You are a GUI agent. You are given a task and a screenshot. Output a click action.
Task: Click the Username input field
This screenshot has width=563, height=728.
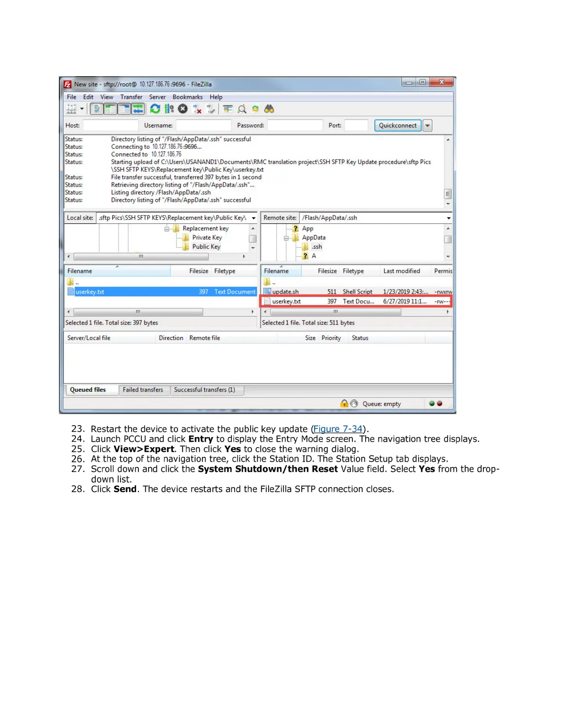click(203, 125)
